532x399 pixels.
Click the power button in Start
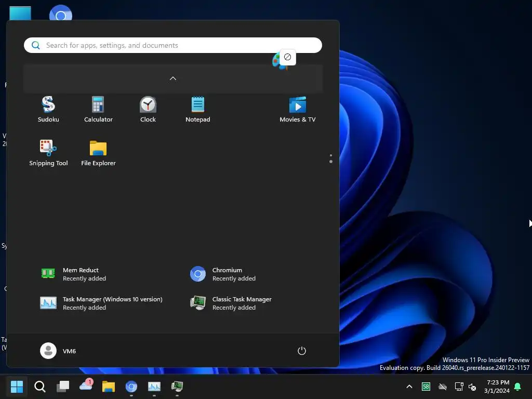(302, 351)
